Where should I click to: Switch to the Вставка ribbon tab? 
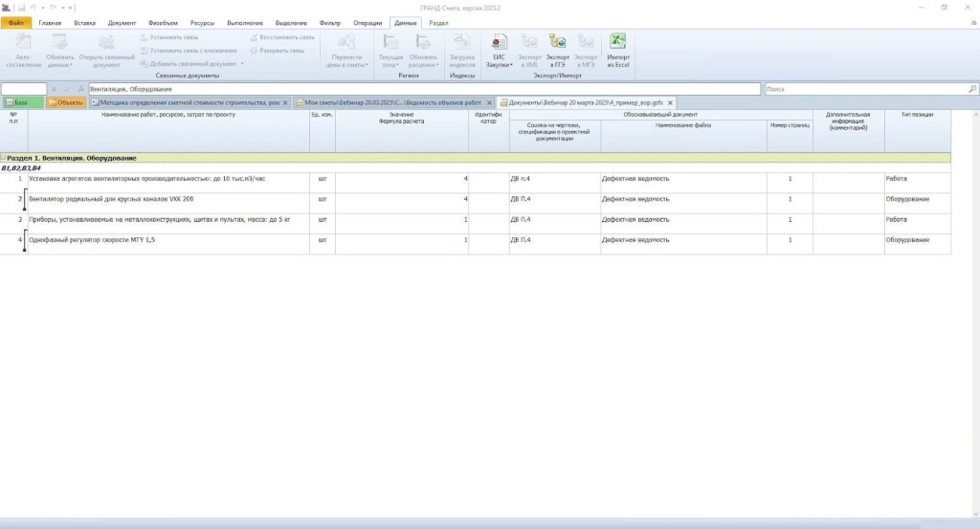[84, 23]
